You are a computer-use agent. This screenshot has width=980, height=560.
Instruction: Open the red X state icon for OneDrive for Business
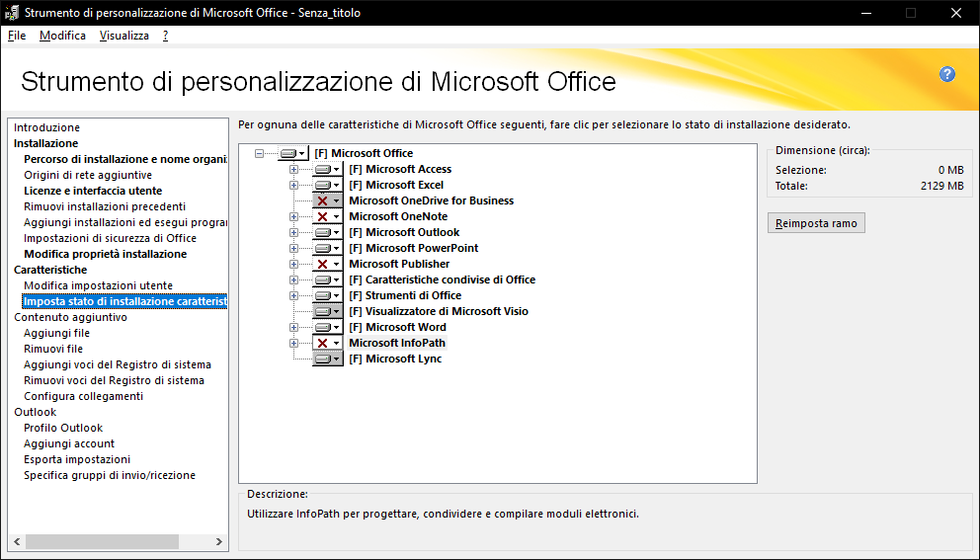(328, 200)
